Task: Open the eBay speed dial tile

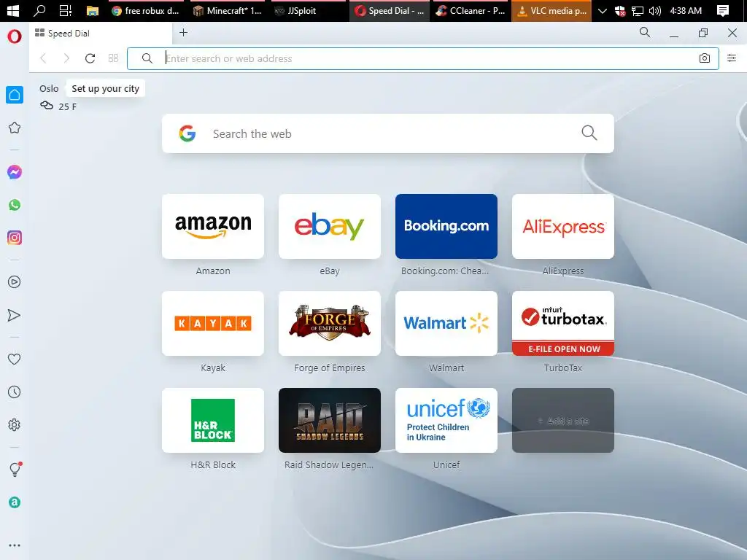Action: click(330, 226)
